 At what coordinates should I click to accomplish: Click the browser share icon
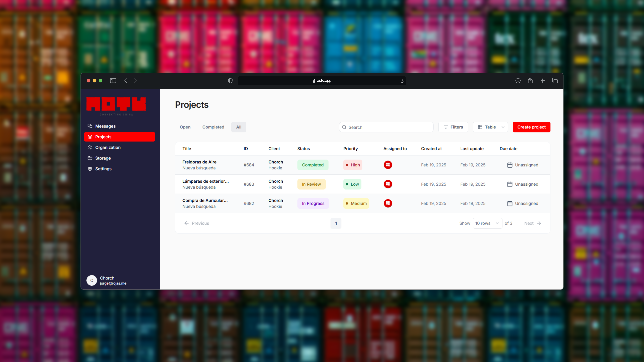click(530, 80)
